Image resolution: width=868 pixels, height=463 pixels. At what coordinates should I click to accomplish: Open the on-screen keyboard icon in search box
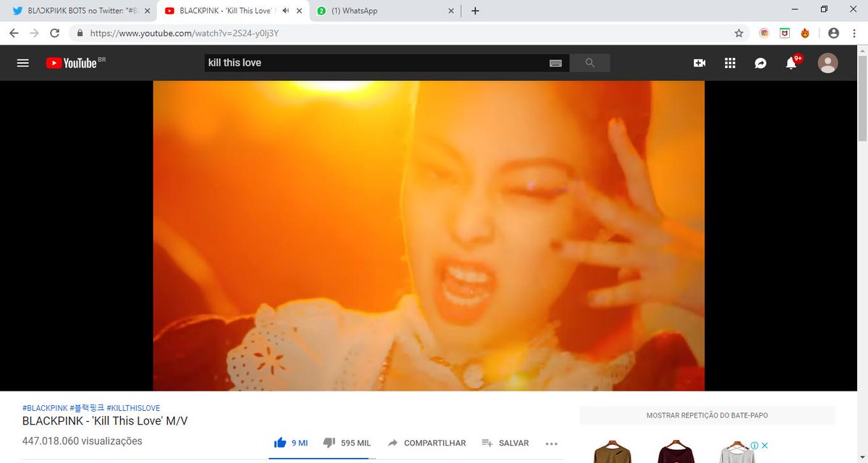point(556,63)
